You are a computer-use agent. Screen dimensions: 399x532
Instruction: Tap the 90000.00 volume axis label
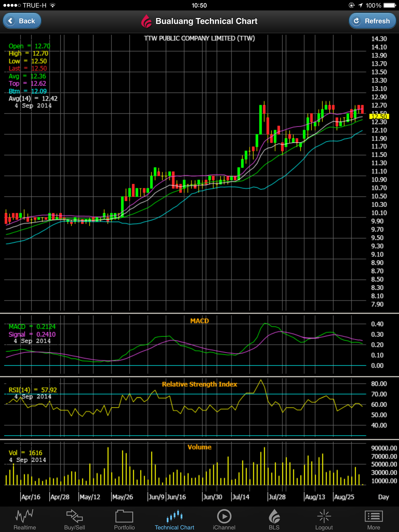[x=384, y=448]
